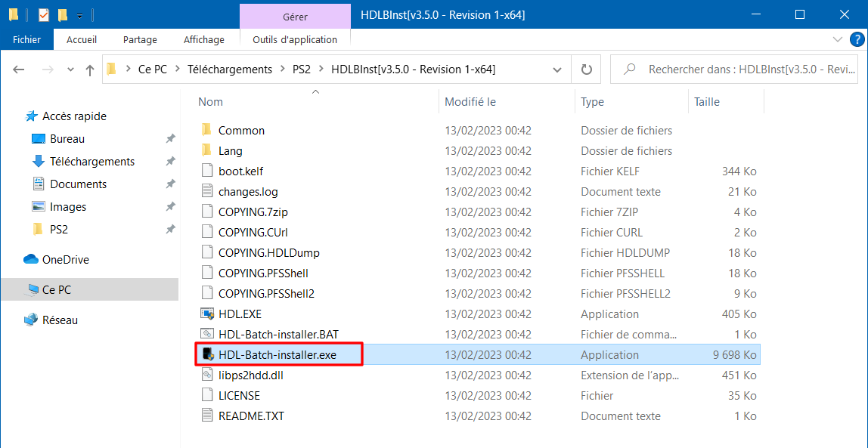Unpin Documents from quick access
The width and height of the screenshot is (868, 448).
point(171,184)
